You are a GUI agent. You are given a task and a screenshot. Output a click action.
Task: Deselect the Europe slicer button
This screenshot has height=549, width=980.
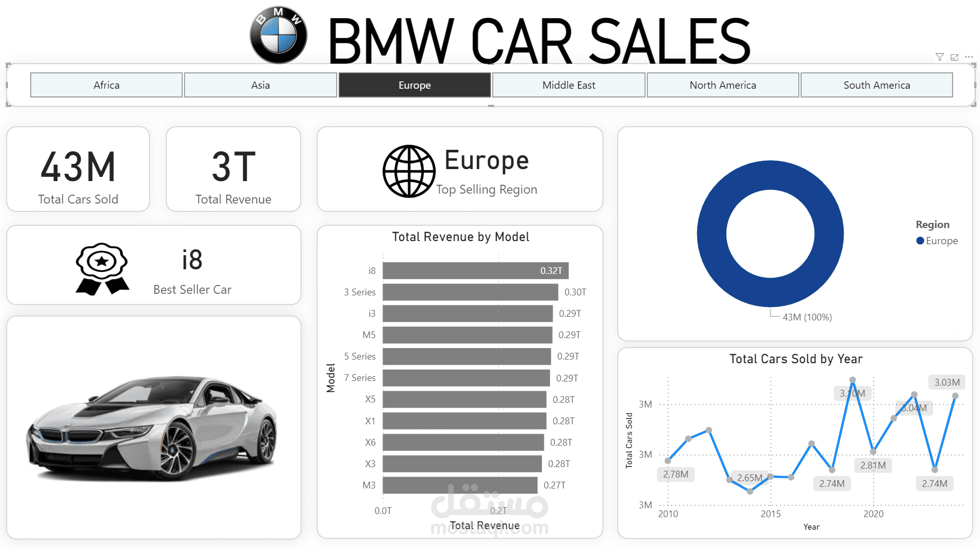[x=415, y=85]
